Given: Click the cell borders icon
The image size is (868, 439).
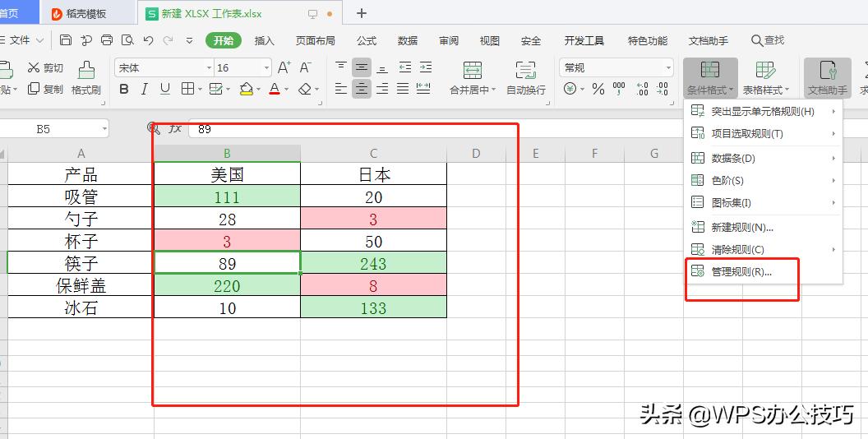Looking at the screenshot, I should pos(187,89).
